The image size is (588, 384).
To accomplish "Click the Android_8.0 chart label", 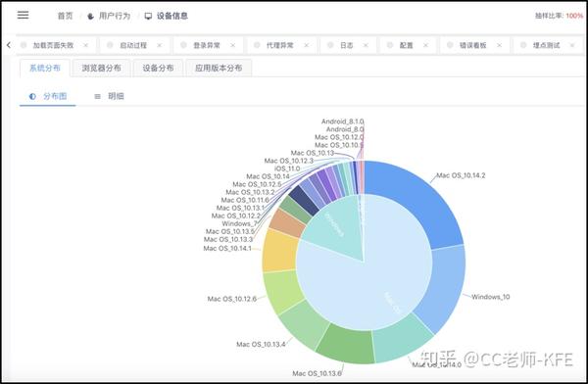I will (x=345, y=129).
